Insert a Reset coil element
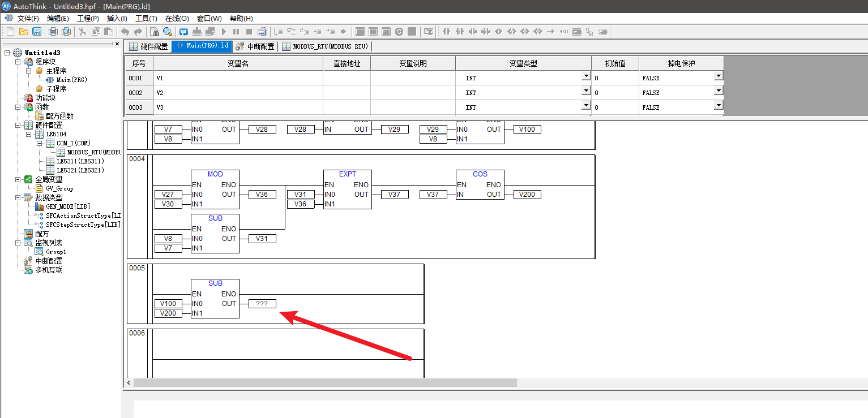Viewport: 868px width, 418px height. click(538, 32)
